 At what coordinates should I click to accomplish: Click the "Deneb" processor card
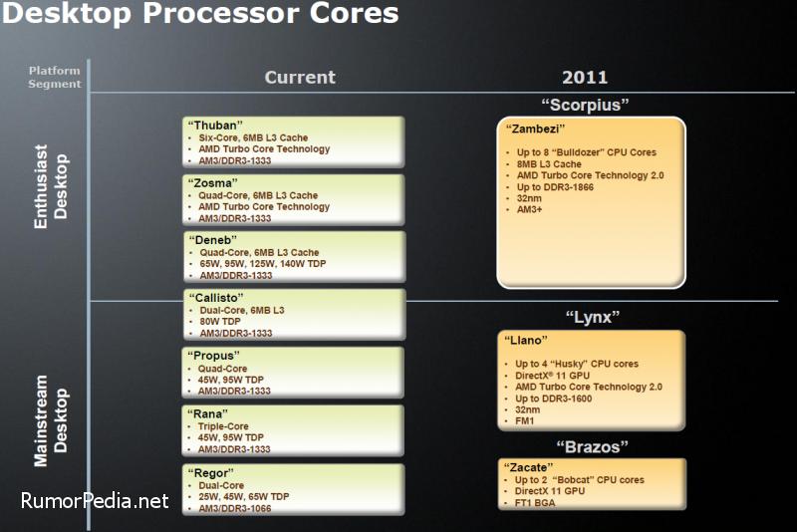(x=295, y=257)
